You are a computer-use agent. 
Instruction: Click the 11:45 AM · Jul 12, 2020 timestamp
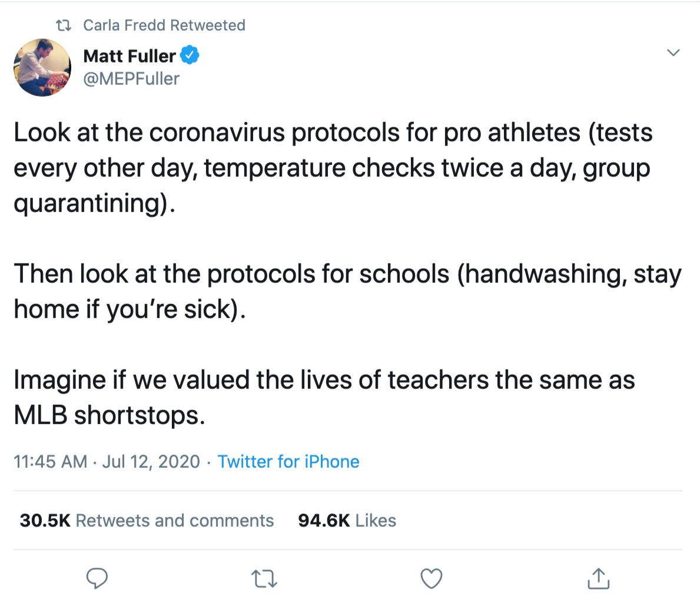click(107, 461)
